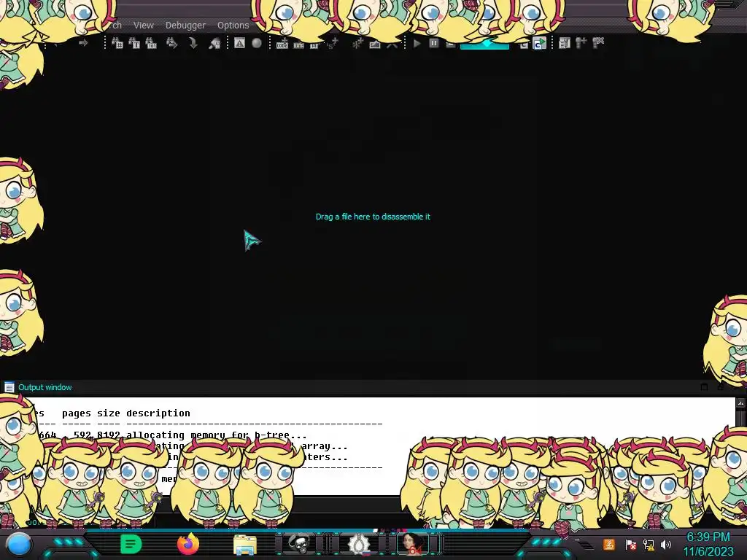The height and width of the screenshot is (560, 747).
Task: Open the gear icon taskbar app
Action: coord(357,544)
